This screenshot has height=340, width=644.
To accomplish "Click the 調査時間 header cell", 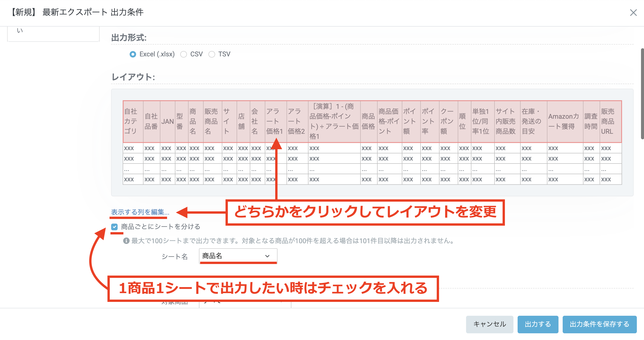I will 591,121.
